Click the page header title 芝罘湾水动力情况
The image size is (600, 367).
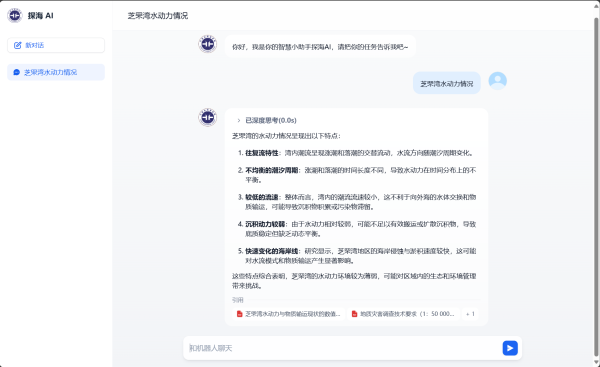pos(158,16)
